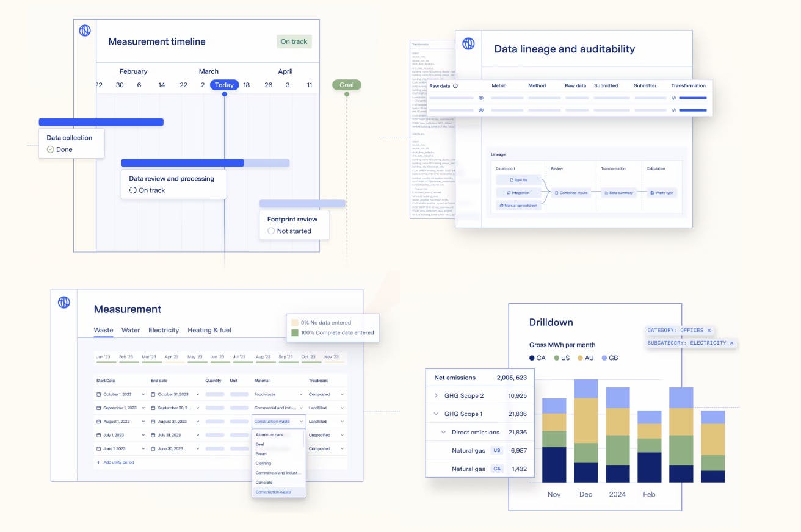Click globe logo in Measurement panel
801x532 pixels.
click(64, 302)
